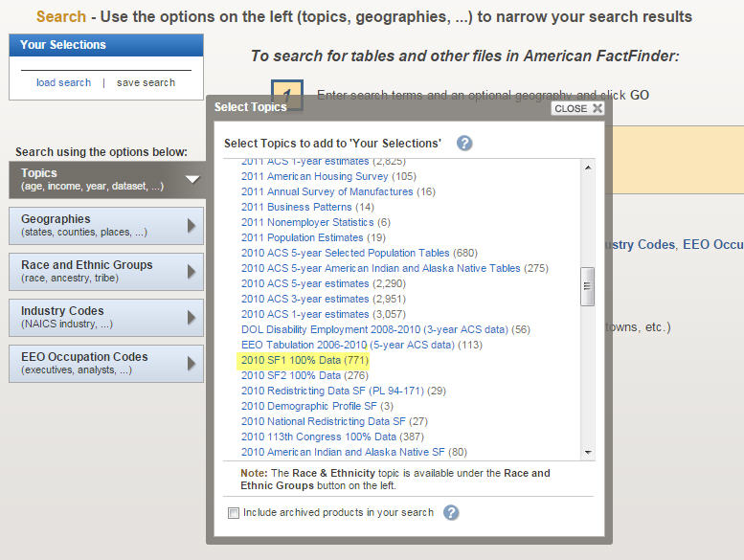Select 2010 ACS 5-year Selected Population Tables

(345, 254)
